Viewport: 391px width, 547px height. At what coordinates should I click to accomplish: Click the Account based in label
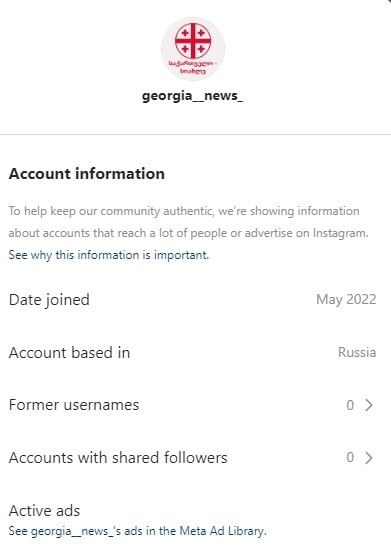click(69, 353)
